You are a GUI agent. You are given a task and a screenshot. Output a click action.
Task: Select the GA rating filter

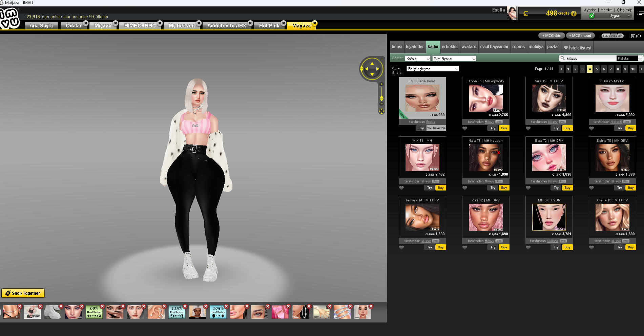coord(605,36)
